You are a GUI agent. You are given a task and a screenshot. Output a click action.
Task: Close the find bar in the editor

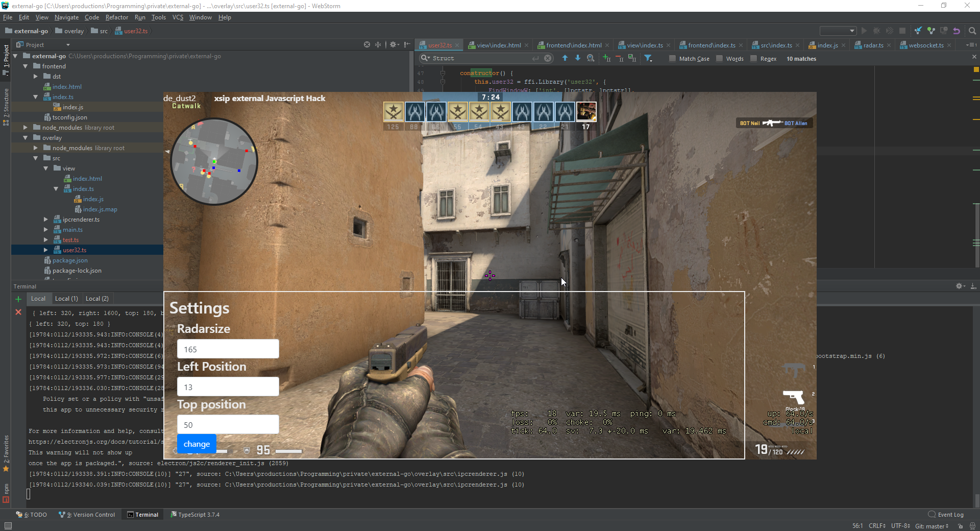974,57
